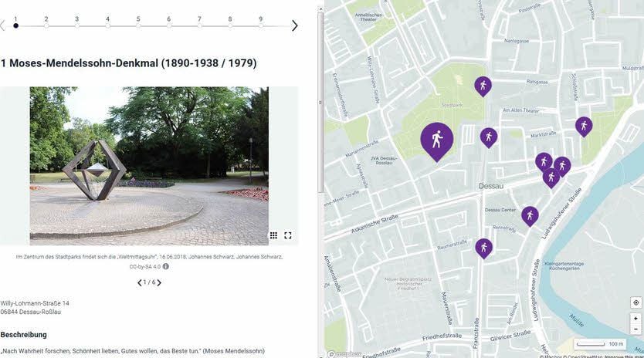Zoom in the map
Viewport: 644px width, 358px height.
636,318
